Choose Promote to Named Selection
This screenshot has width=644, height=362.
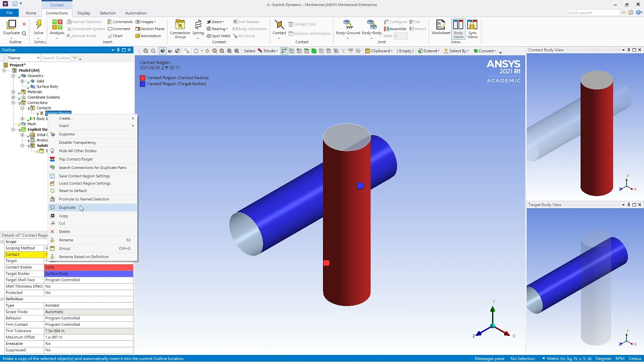[93, 199]
